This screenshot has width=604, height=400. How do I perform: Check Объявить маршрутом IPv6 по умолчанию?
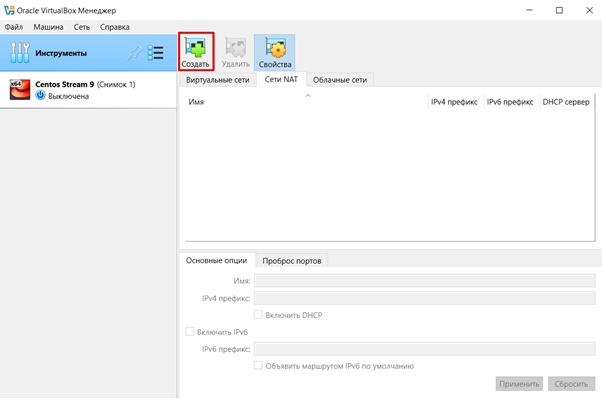(x=259, y=366)
